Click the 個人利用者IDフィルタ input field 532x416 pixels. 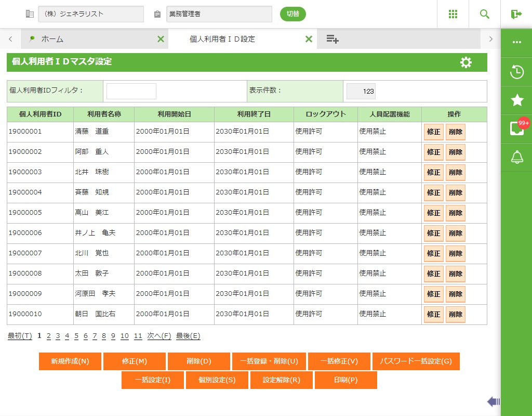point(131,91)
